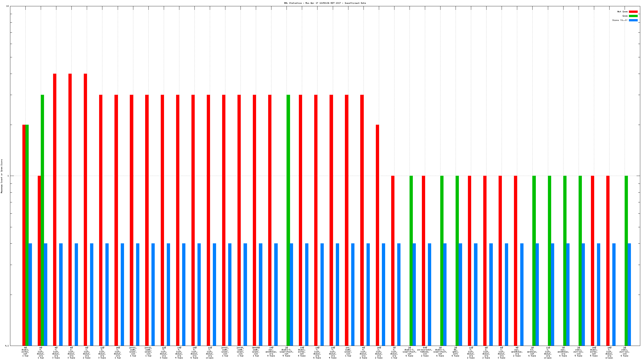Viewport: 644px width, 362px height.
Task: Click the 2ff04 iadb.isipp.com label
Action: 240,352
